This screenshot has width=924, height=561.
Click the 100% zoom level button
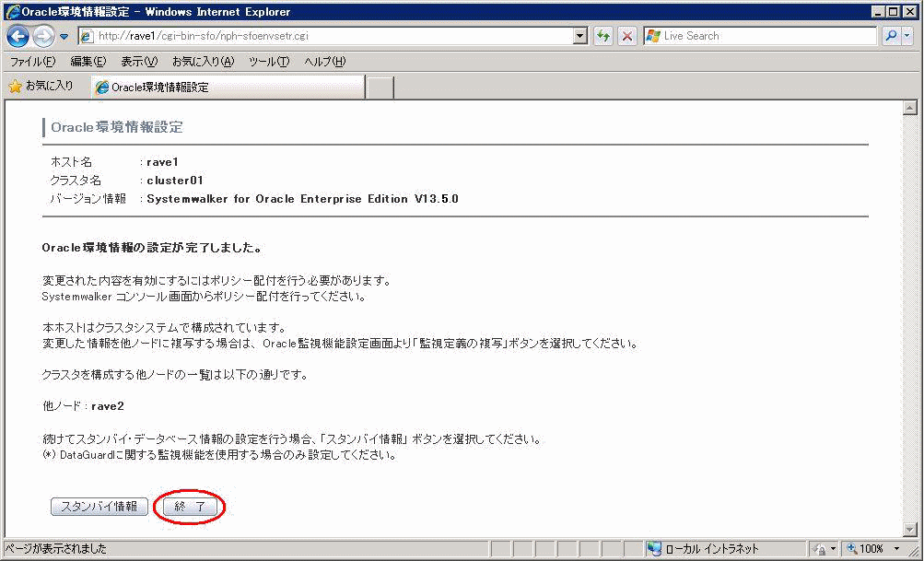click(x=866, y=549)
